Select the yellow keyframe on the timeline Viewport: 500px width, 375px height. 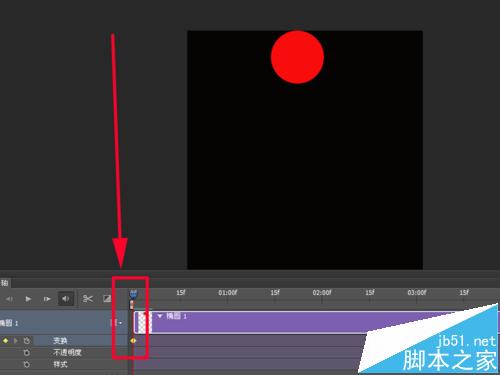pos(133,341)
